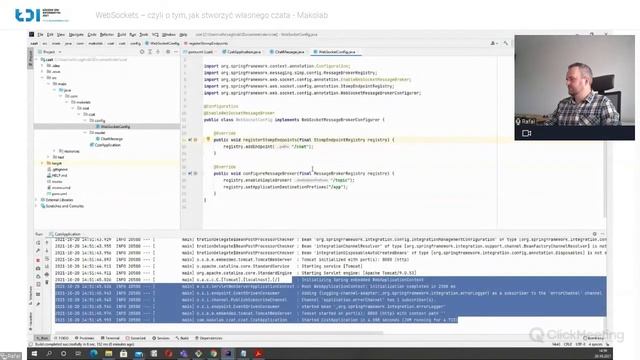Image resolution: width=640 pixels, height=360 pixels.
Task: Switch to the ChatMessage.java editor tab
Action: pyautogui.click(x=288, y=52)
